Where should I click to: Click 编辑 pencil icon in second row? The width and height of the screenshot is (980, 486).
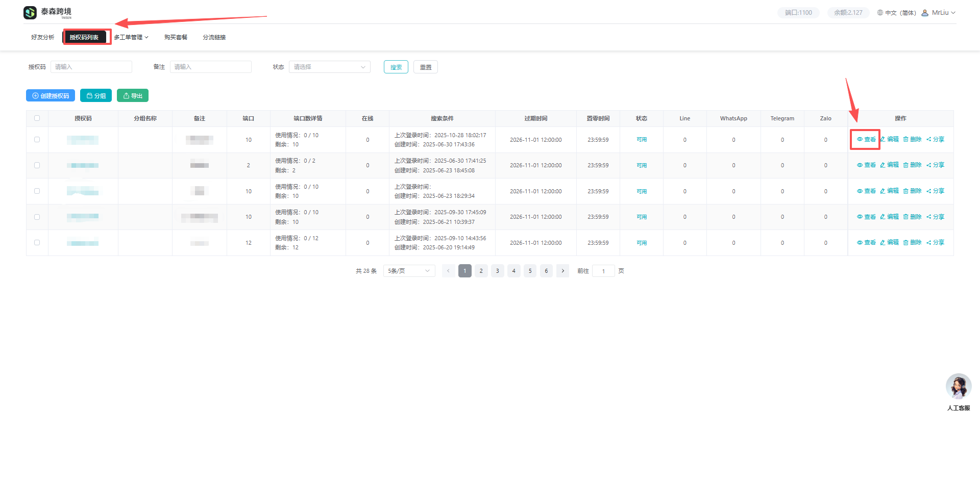(x=883, y=165)
